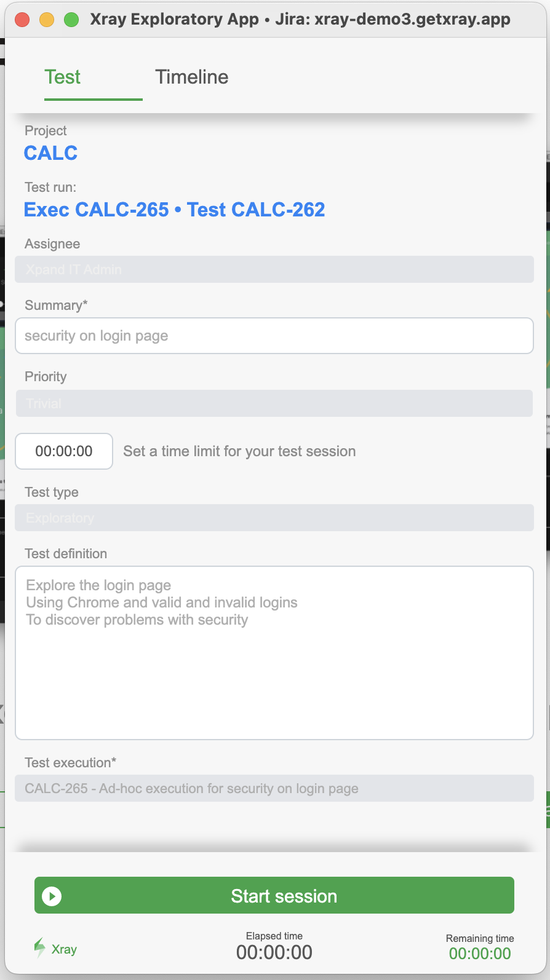The width and height of the screenshot is (550, 980).
Task: Click the Remaining time green counter
Action: point(480,954)
